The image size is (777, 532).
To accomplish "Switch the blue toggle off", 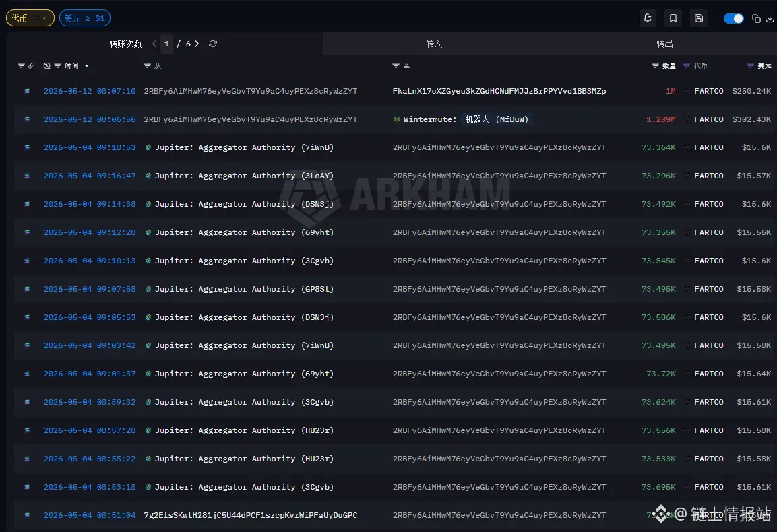I will 733,18.
